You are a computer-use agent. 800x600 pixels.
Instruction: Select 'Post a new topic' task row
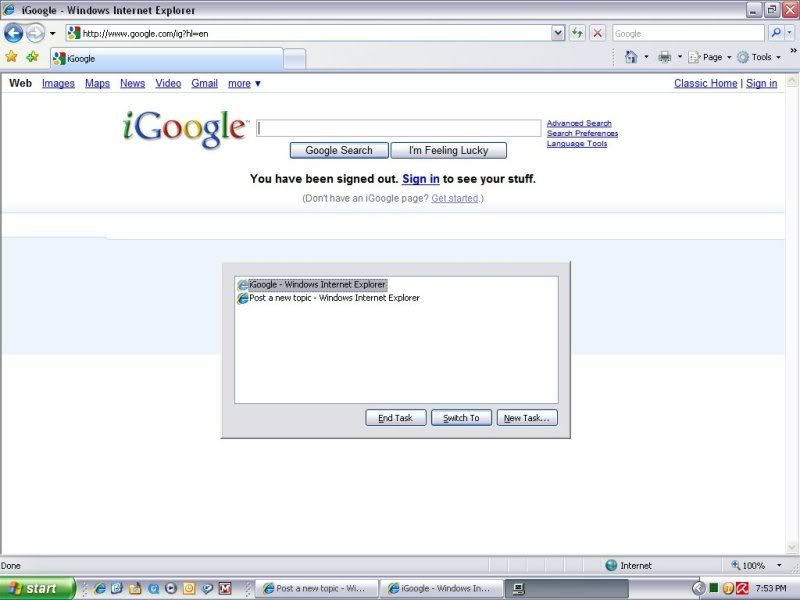pyautogui.click(x=328, y=298)
